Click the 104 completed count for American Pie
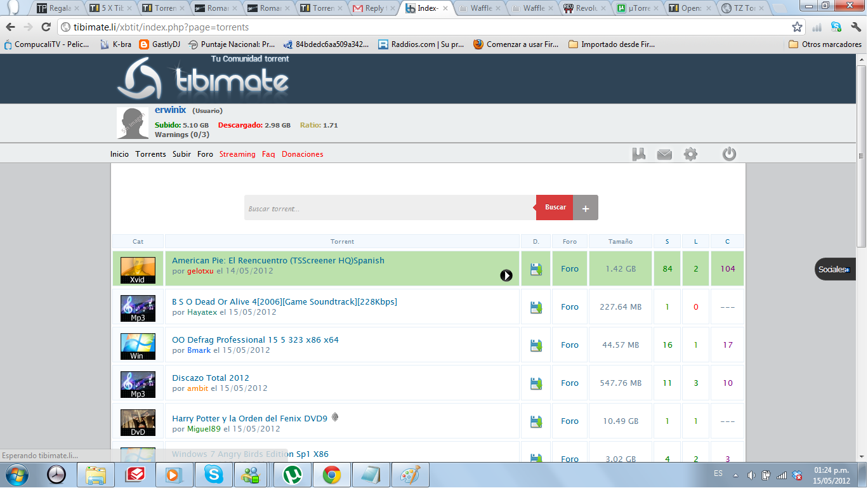This screenshot has height=488, width=868. pos(727,269)
